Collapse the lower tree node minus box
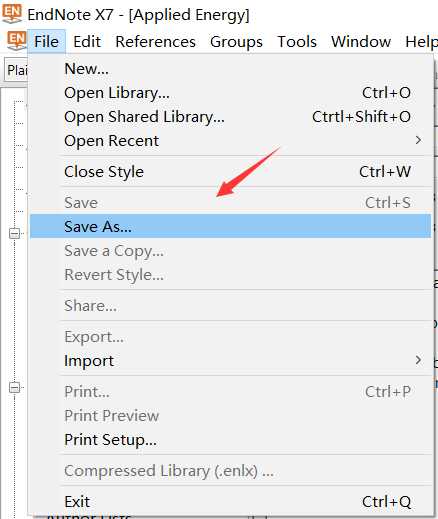This screenshot has height=519, width=438. pos(14,387)
